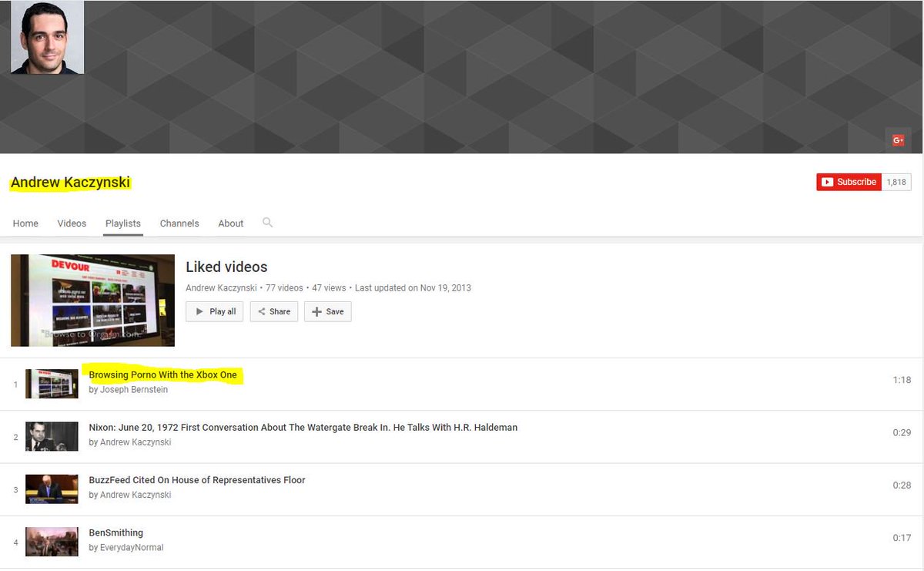This screenshot has height=571, width=924.
Task: Click the channel search magnifier icon
Action: coord(267,222)
